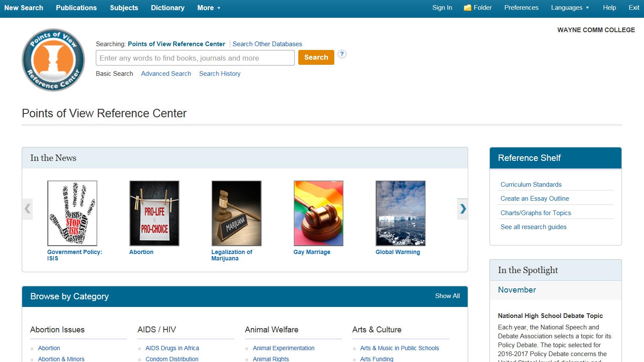Click Exit in top bar
This screenshot has height=362, width=644.
[634, 8]
